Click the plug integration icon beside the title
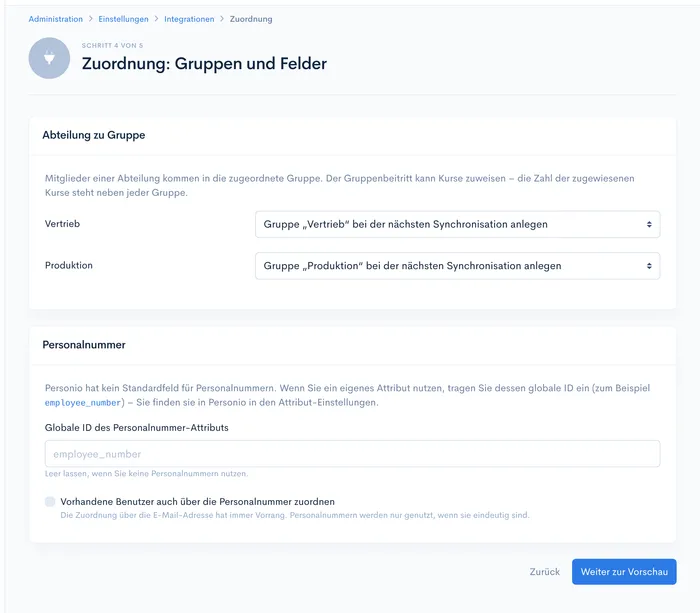Screen dimensions: 700x613 click(49, 58)
